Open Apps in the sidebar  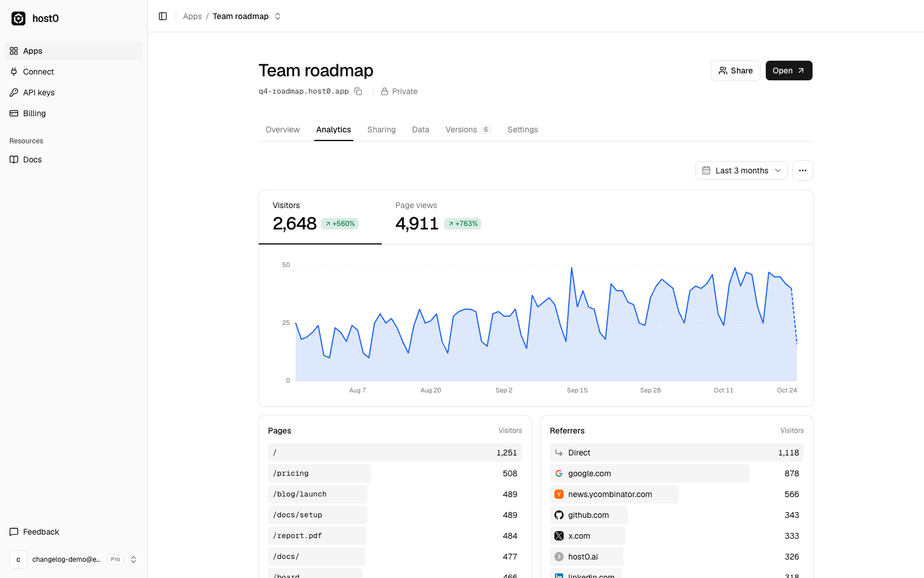point(74,51)
